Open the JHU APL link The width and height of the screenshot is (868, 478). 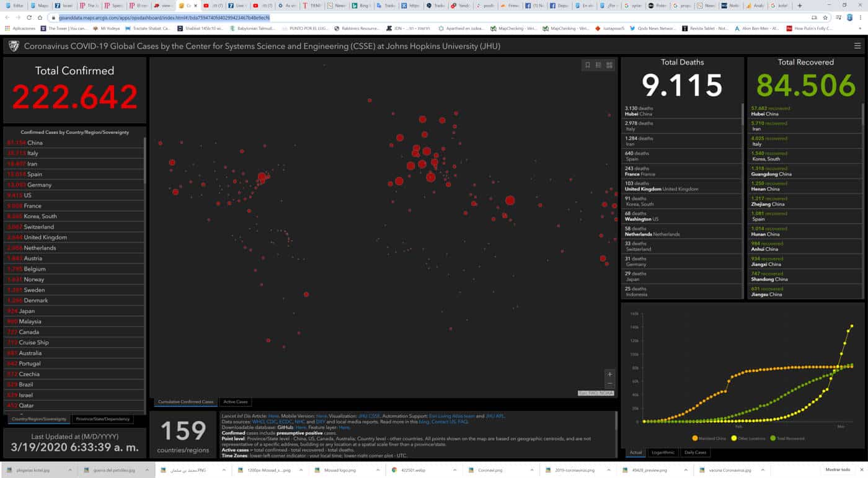[495, 416]
